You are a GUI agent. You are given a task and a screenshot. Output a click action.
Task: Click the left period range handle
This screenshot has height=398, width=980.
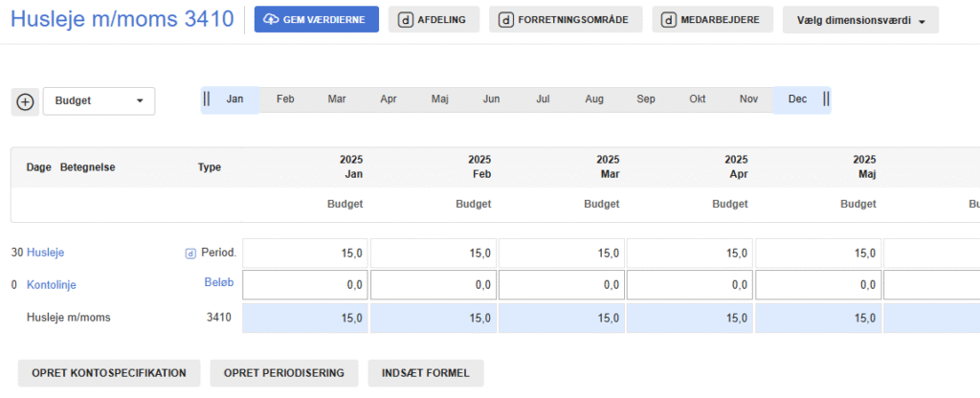tap(207, 99)
